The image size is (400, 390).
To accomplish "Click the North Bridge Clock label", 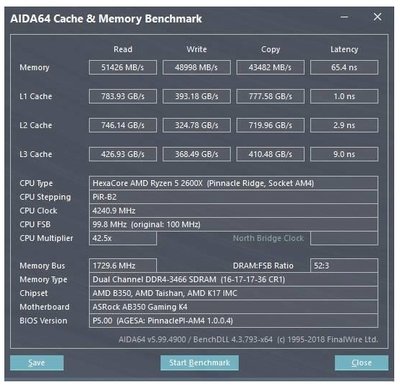I will [x=268, y=238].
